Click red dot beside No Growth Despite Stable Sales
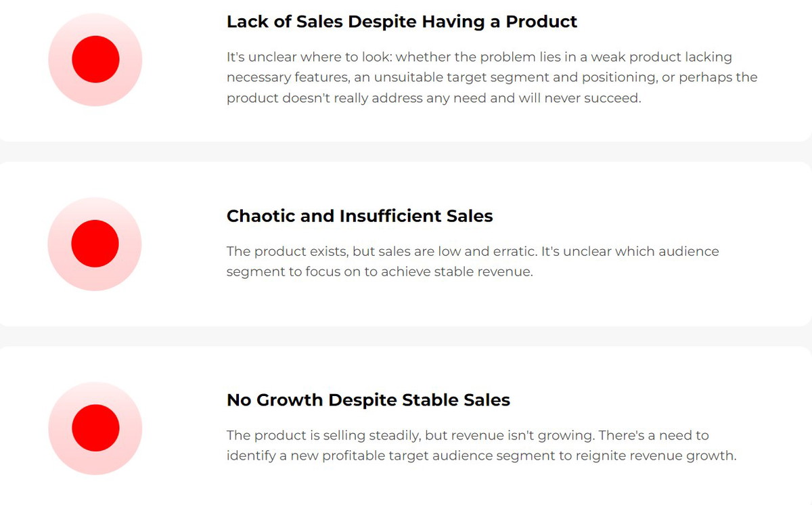This screenshot has width=812, height=505. [x=95, y=428]
